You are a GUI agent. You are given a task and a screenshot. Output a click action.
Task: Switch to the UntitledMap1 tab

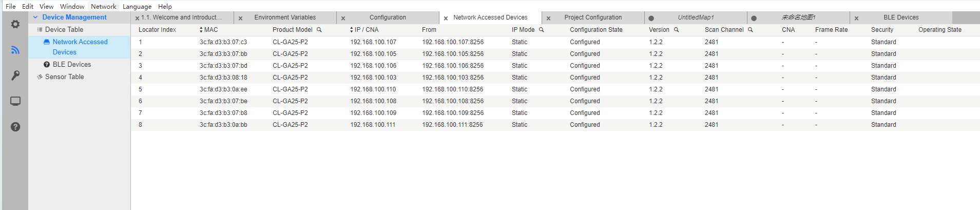tap(696, 17)
